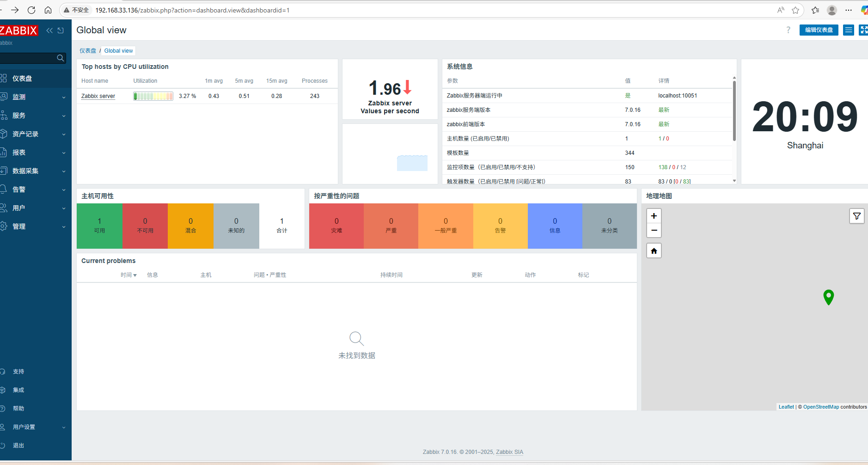This screenshot has width=868, height=465.
Task: Click the 仪表盘 breadcrumb link
Action: (x=88, y=51)
